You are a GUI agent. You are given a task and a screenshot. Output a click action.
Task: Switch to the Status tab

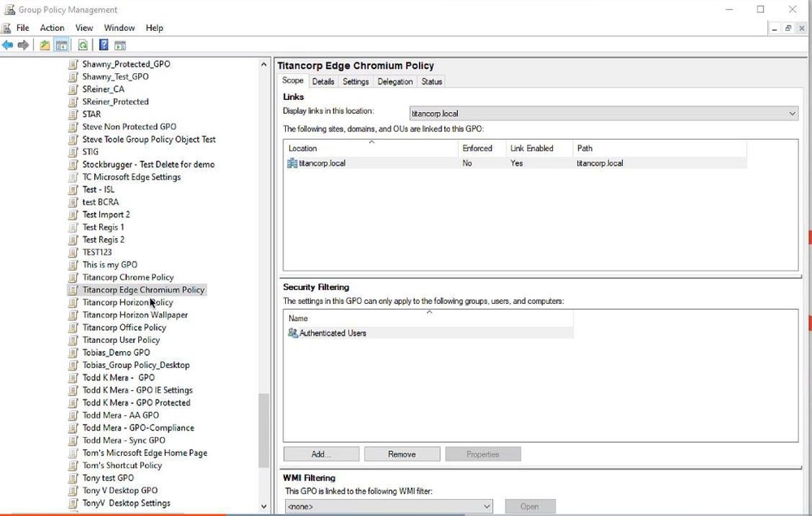432,82
